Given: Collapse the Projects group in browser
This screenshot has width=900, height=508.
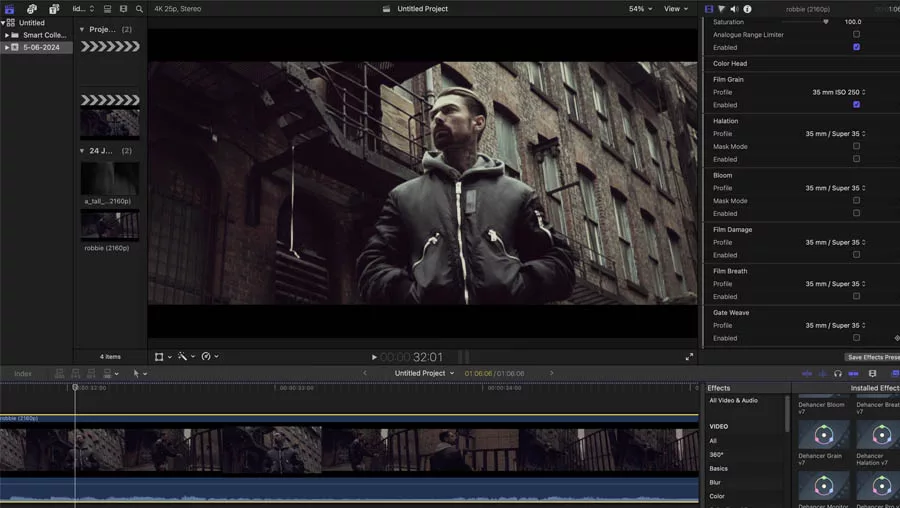Looking at the screenshot, I should (x=82, y=29).
